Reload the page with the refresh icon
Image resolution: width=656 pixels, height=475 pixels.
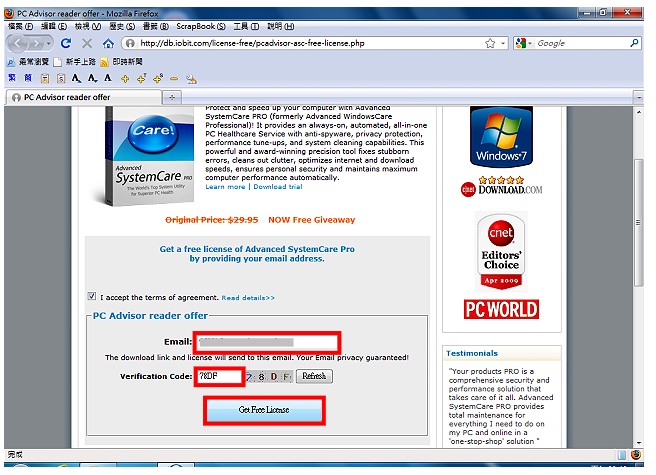point(66,43)
